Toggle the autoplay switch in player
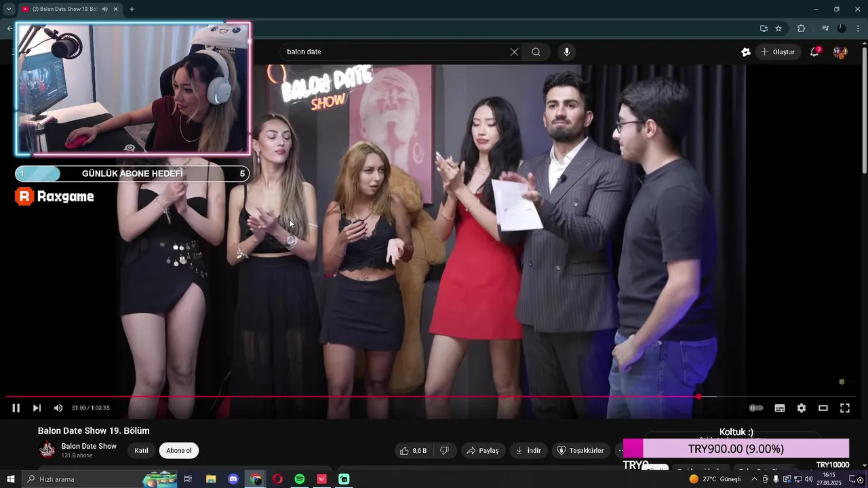 coord(756,408)
